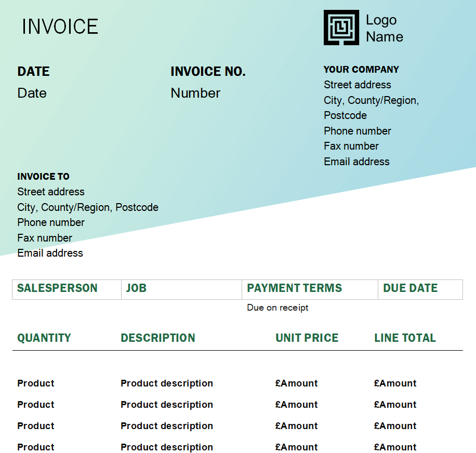Select the Logo Name text
Viewport: 476px width, 453px height.
385,28
